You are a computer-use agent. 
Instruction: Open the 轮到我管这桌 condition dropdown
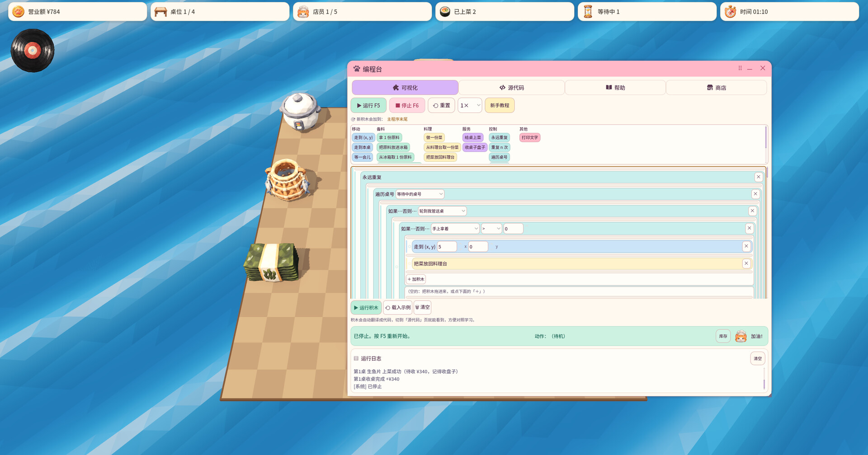[x=442, y=211]
